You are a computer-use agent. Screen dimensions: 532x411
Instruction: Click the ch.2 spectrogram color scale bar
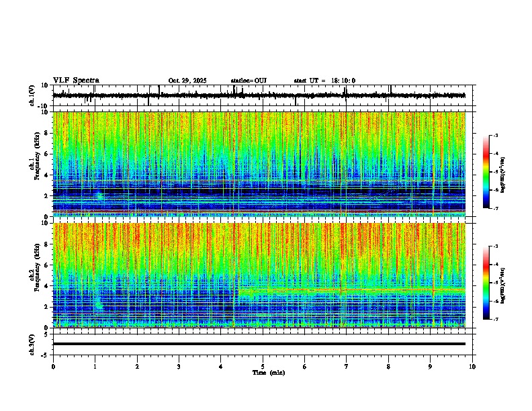[x=486, y=283]
